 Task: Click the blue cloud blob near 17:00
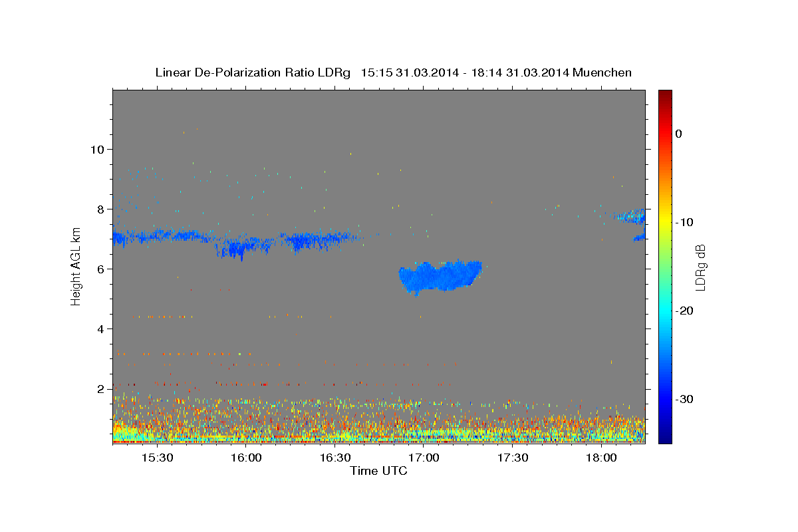(x=440, y=277)
